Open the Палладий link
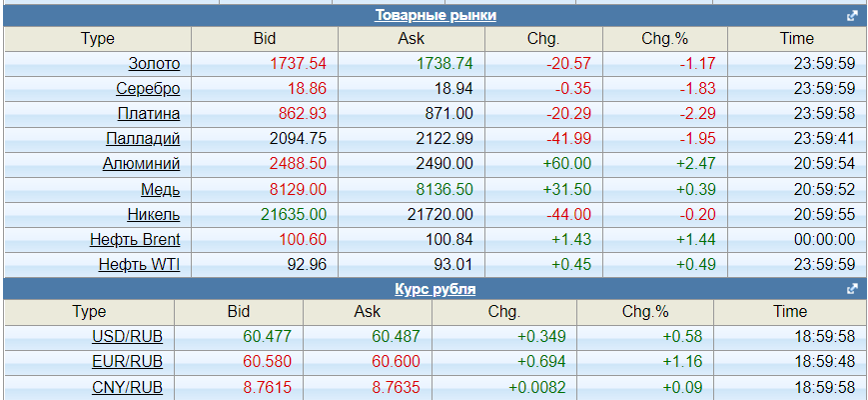 point(143,138)
